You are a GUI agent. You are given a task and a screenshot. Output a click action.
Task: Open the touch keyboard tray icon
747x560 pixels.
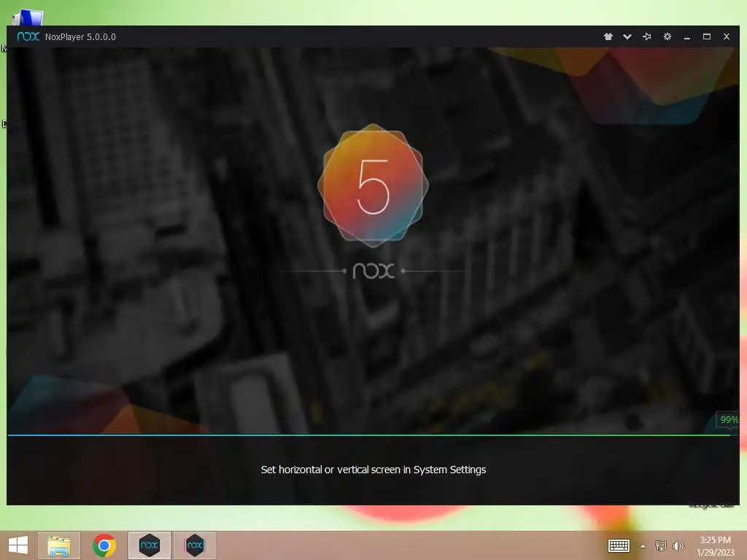[x=619, y=545]
